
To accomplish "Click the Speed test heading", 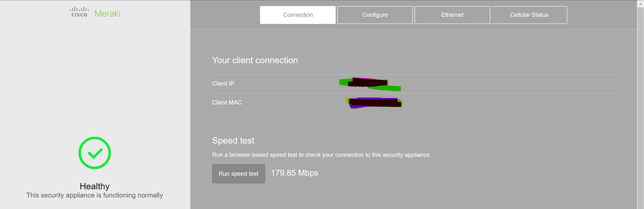I will (233, 140).
